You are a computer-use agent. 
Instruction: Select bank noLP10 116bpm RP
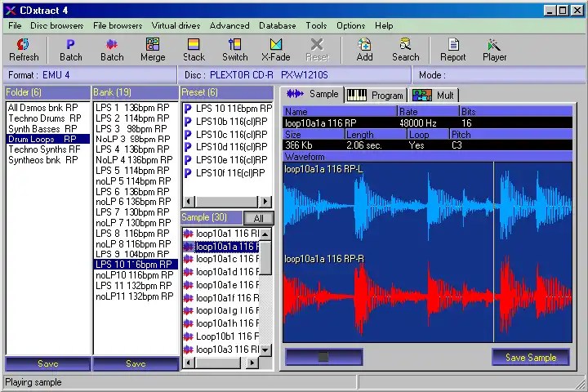[134, 275]
